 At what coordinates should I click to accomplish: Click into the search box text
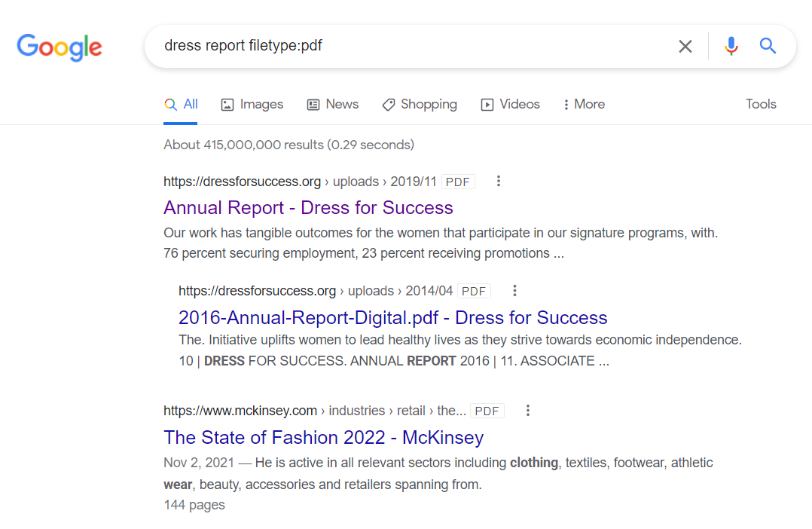(243, 46)
